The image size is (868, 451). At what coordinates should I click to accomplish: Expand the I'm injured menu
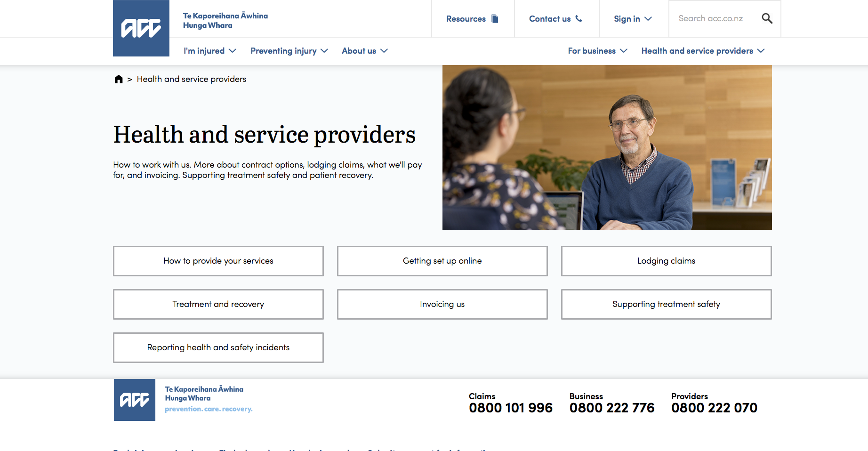click(x=210, y=51)
